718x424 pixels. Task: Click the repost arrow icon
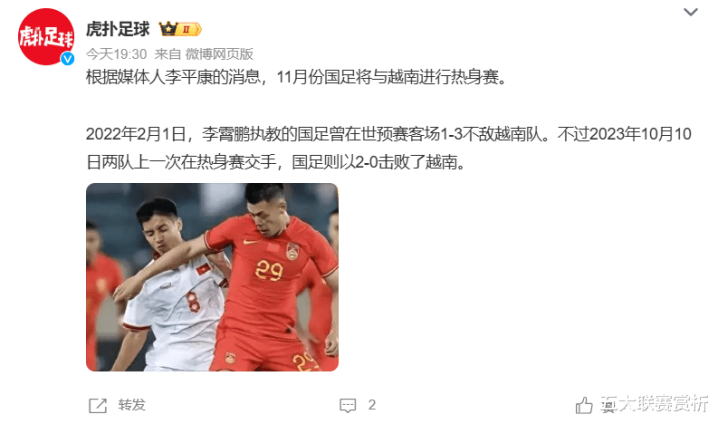pos(98,405)
